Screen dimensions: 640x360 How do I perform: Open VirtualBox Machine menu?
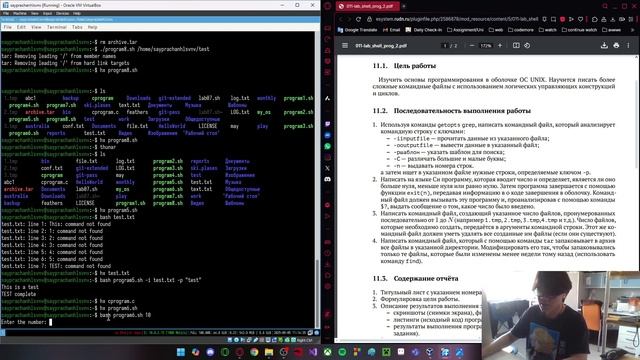(x=20, y=13)
